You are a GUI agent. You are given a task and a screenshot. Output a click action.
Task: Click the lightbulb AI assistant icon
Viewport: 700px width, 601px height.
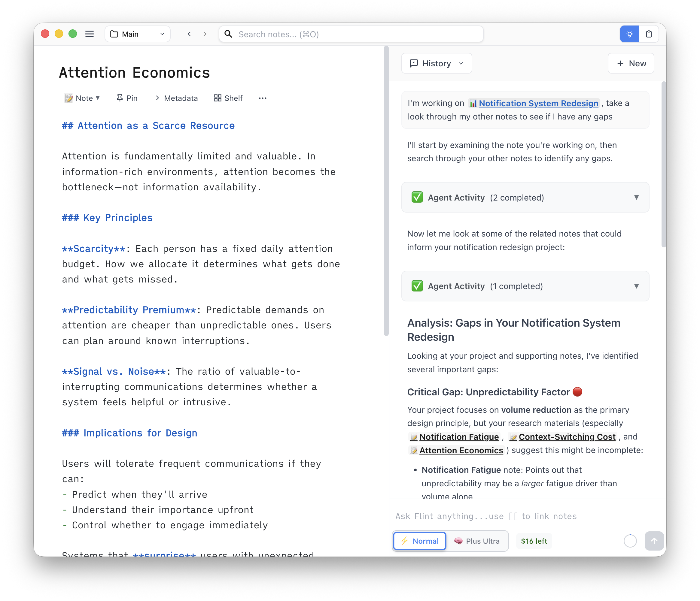click(629, 34)
